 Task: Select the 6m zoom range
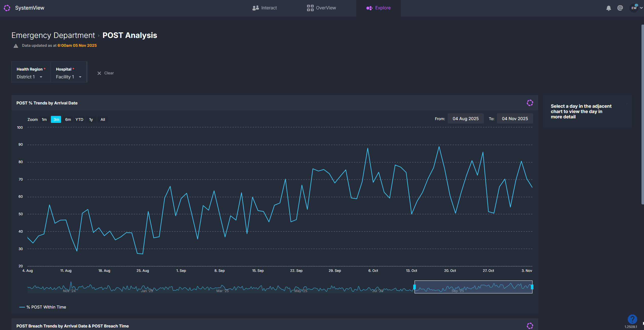tap(68, 119)
